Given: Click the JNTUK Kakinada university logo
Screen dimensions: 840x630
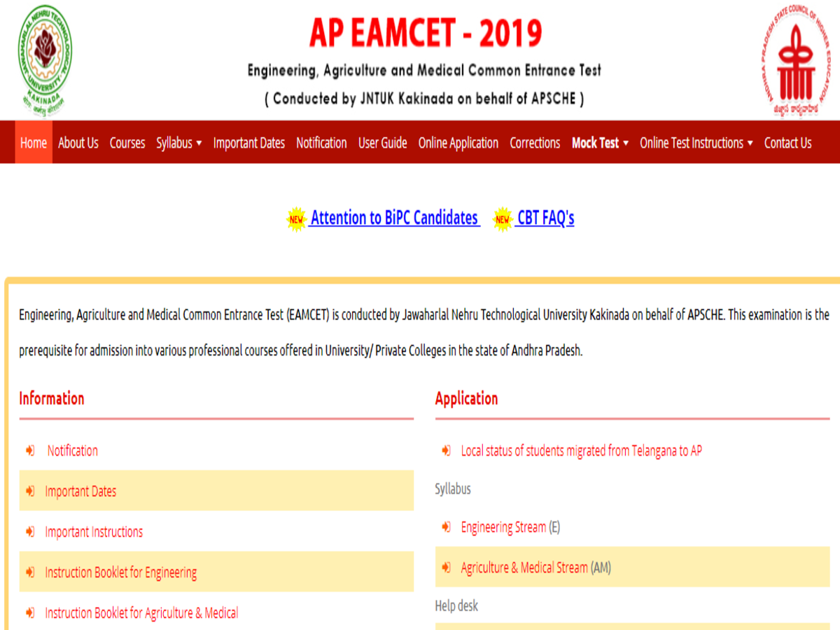Looking at the screenshot, I should click(x=44, y=59).
